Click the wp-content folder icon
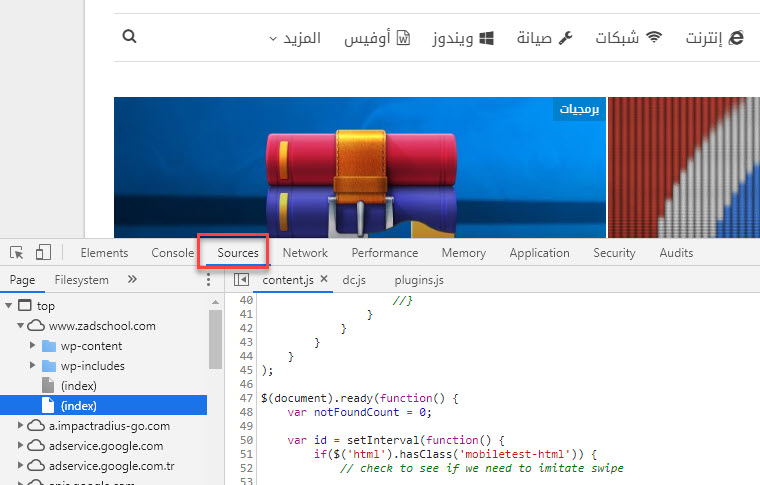 pos(49,346)
